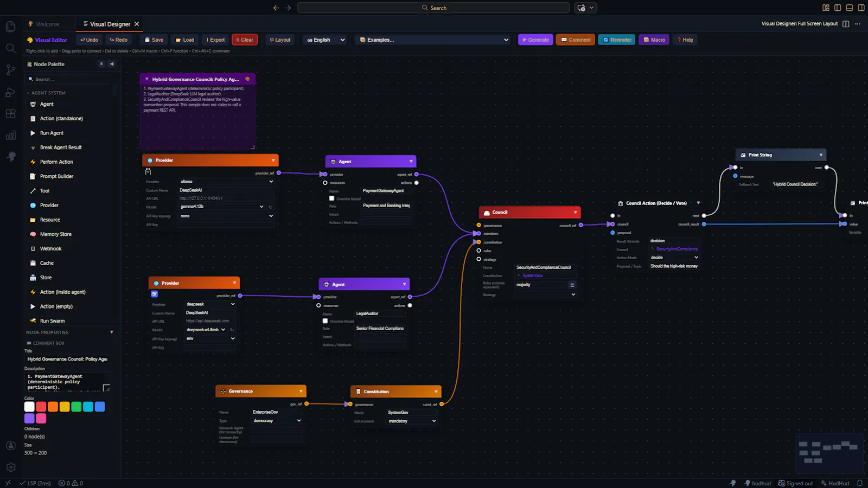868x488 pixels.
Task: Open the mandatory enforcement dropdown
Action: point(412,421)
